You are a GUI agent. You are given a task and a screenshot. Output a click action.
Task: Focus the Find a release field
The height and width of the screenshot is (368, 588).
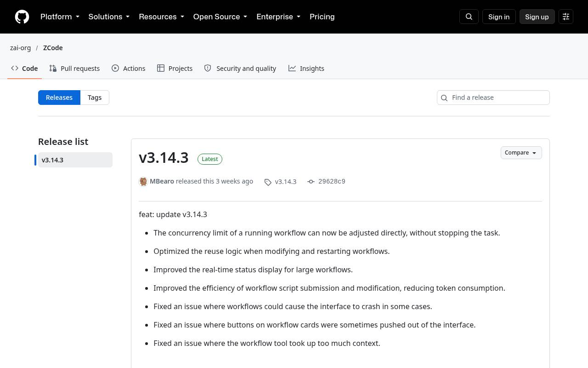pyautogui.click(x=493, y=98)
